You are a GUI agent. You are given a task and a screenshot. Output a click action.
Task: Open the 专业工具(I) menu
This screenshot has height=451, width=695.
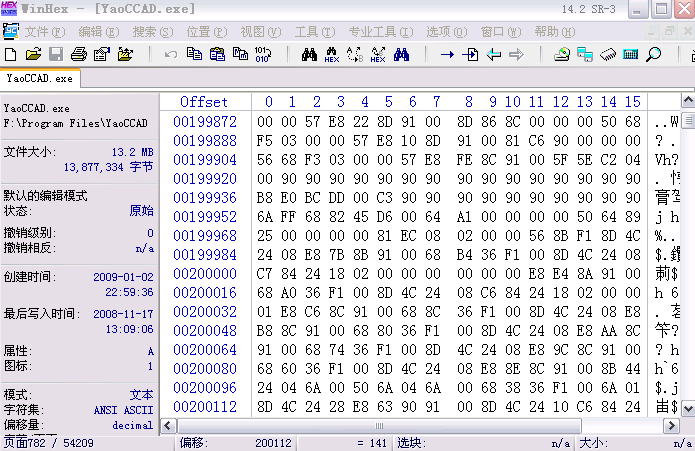click(x=381, y=32)
